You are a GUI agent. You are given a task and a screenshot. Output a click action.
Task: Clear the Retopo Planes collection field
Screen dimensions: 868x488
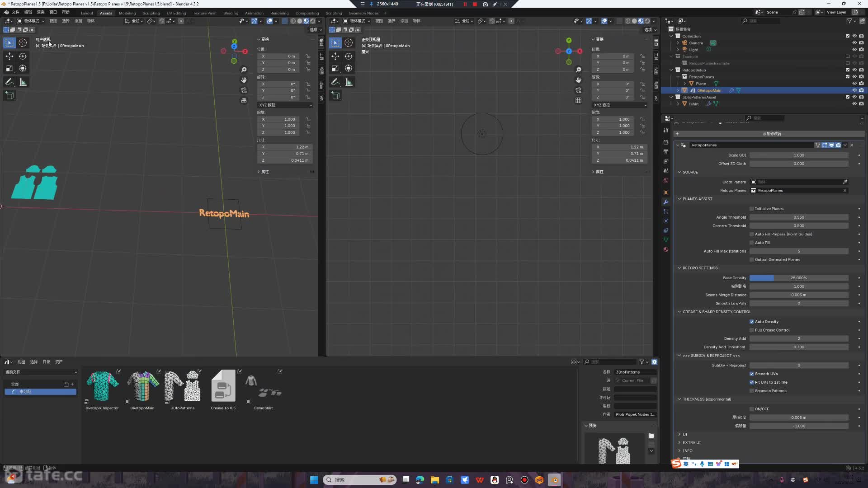(x=844, y=191)
